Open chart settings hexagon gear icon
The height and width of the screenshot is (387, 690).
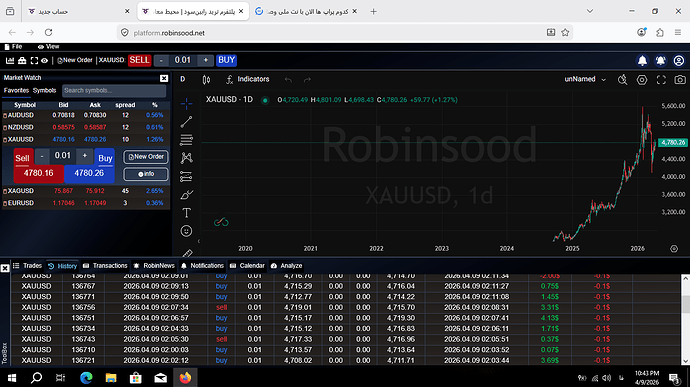click(642, 80)
